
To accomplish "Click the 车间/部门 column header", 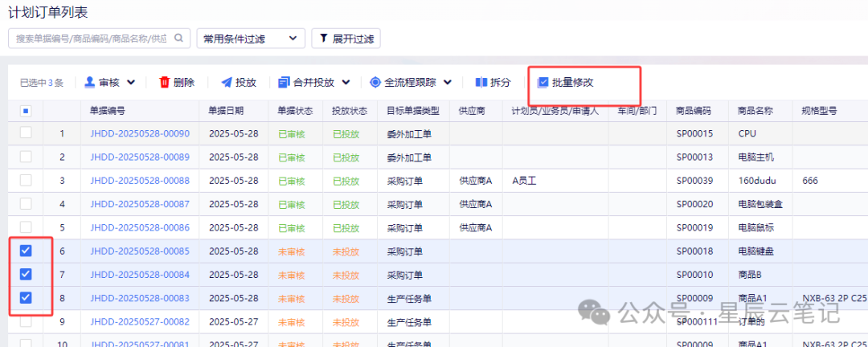I will click(x=637, y=110).
